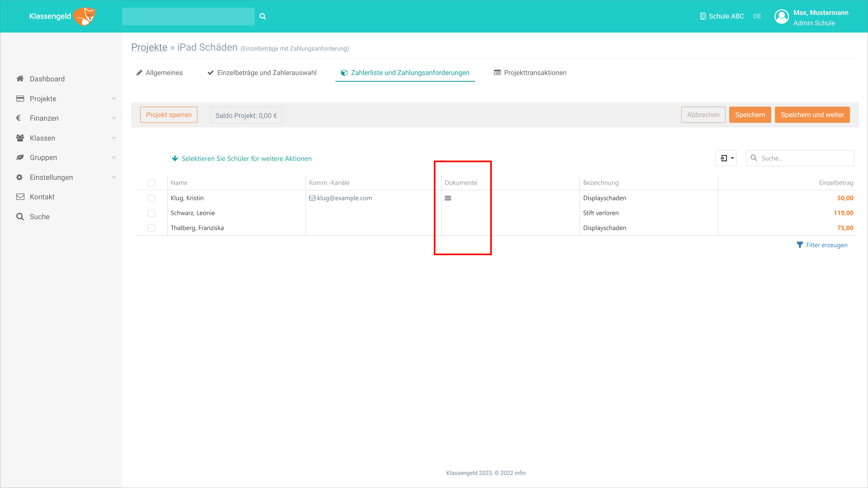Sort by the Einzelbetrag column header
The height and width of the screenshot is (488, 868).
click(836, 183)
